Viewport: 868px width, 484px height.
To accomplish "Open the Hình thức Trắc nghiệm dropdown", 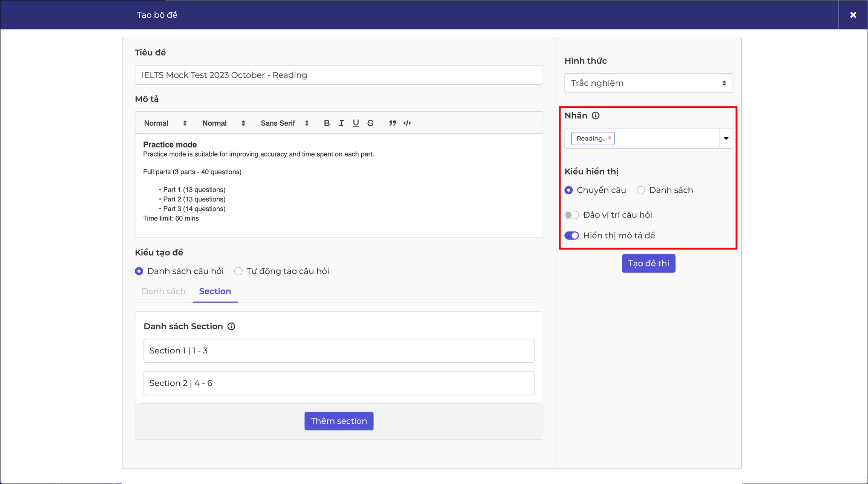I will coord(648,83).
